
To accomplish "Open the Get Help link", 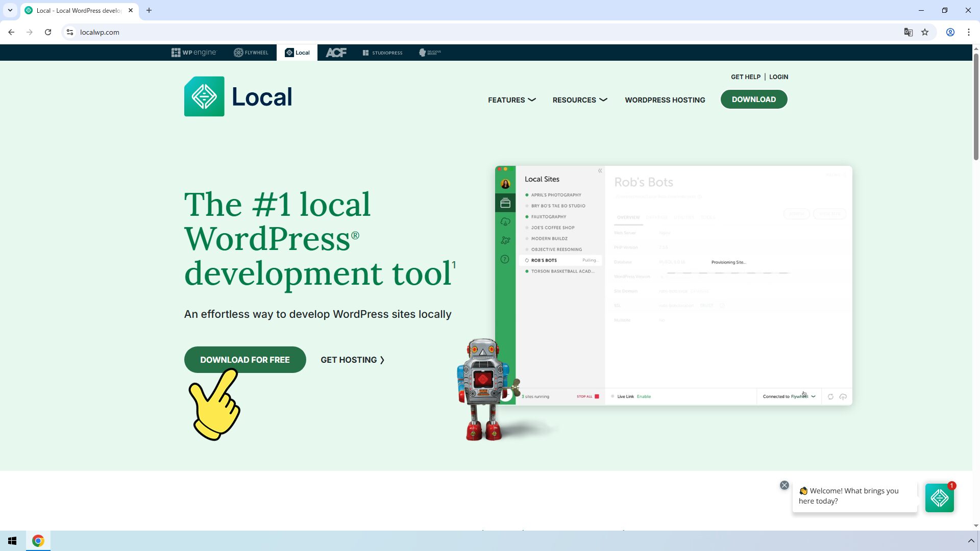I will tap(746, 77).
